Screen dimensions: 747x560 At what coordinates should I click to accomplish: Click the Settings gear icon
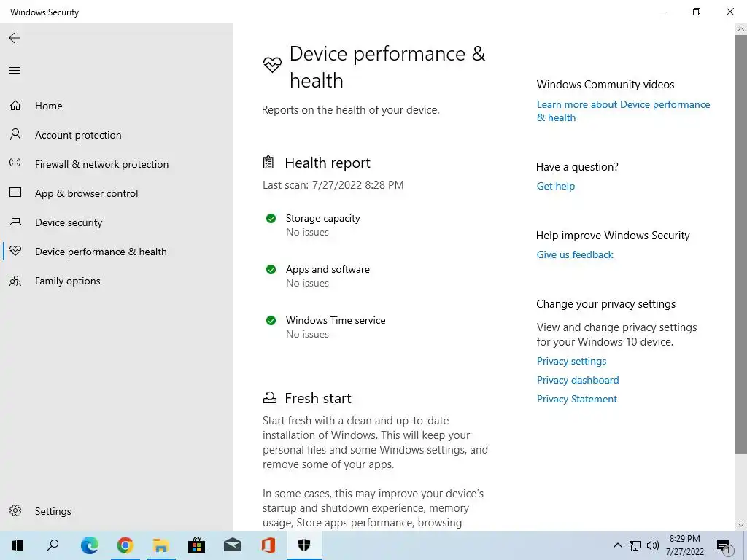coord(15,510)
